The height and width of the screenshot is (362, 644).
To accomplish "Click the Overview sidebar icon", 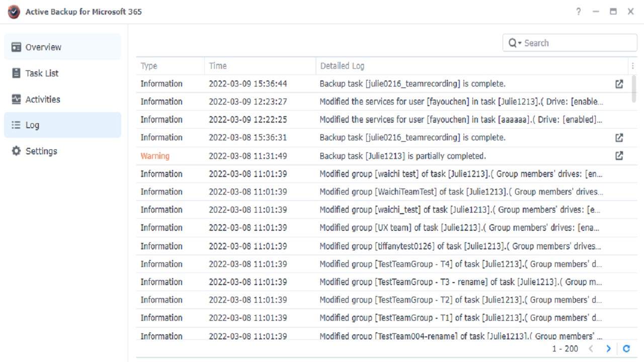I will (x=16, y=47).
